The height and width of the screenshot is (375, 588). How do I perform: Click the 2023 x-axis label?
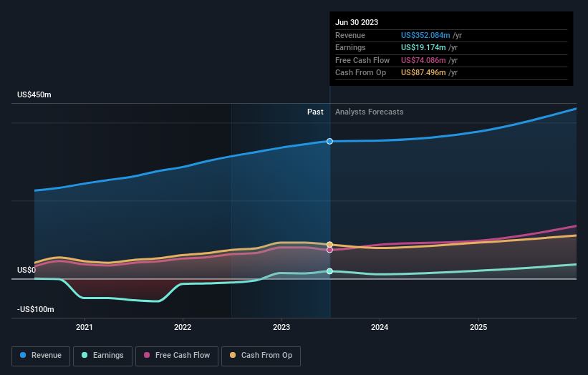[281, 328]
